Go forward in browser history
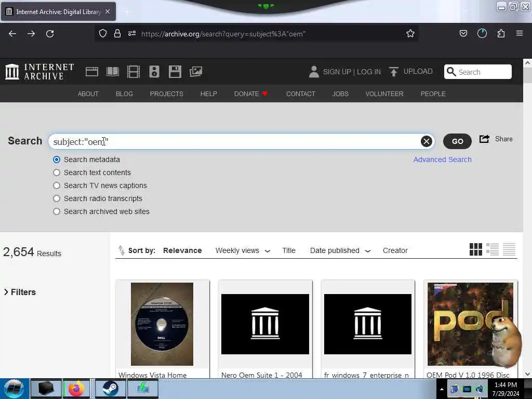This screenshot has width=532, height=399. 31,34
